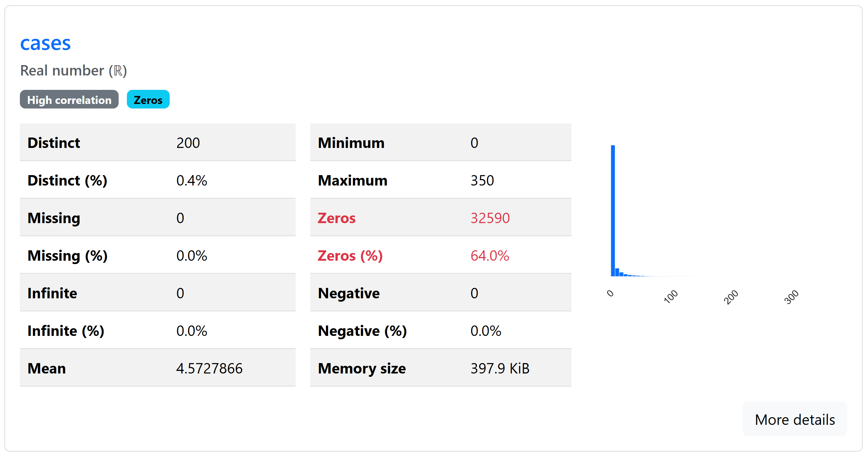Image resolution: width=868 pixels, height=456 pixels.
Task: Select the Real number type label
Action: pyautogui.click(x=73, y=71)
